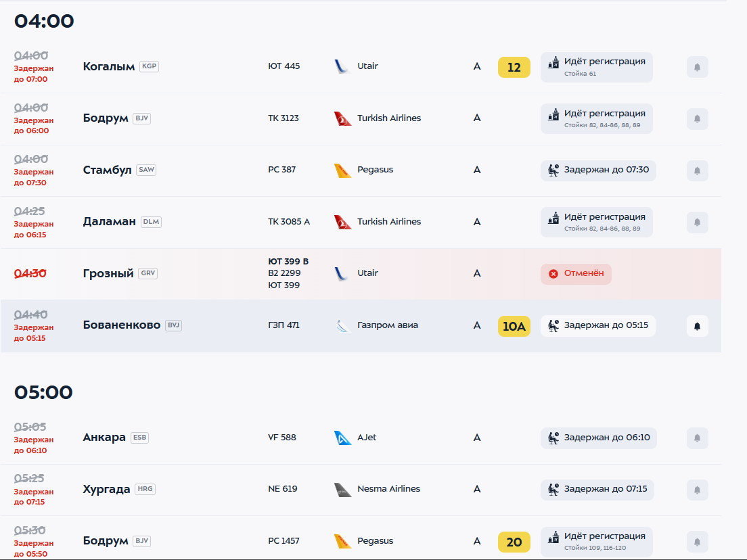The height and width of the screenshot is (560, 747).
Task: Click Utair logo on Когалым flight
Action: [x=342, y=66]
